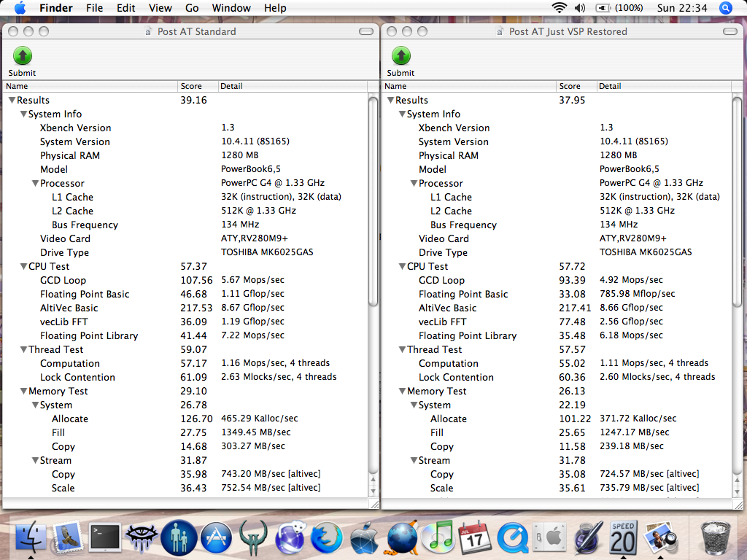Open the Neverwinter Nights eye icon in Dock
Image resolution: width=747 pixels, height=560 pixels.
click(x=142, y=537)
